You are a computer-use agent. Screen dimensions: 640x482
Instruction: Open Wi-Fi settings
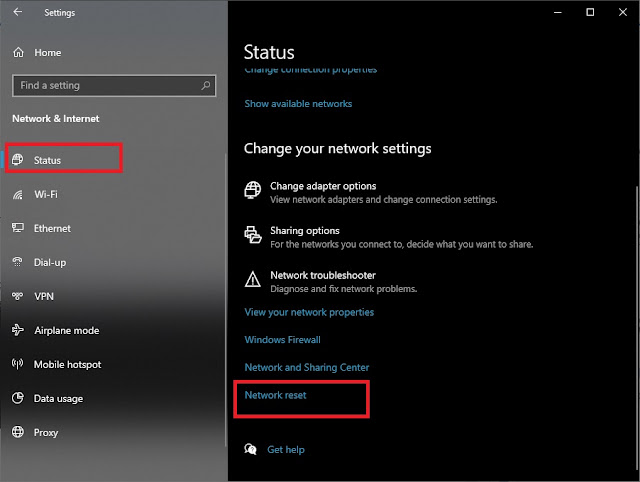coord(46,194)
